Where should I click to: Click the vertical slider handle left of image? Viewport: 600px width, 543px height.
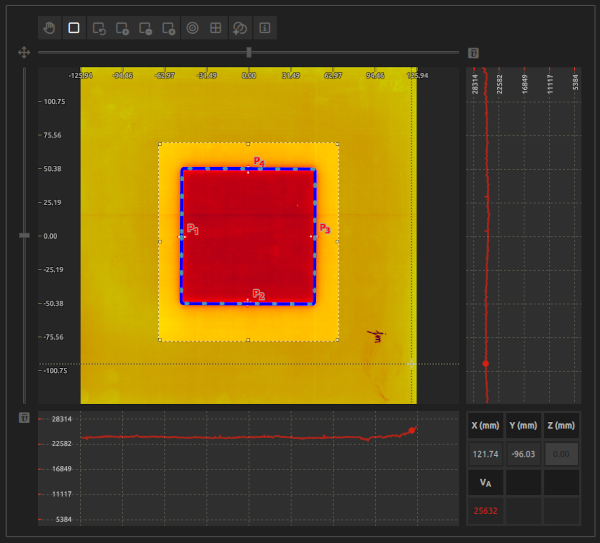click(x=24, y=236)
